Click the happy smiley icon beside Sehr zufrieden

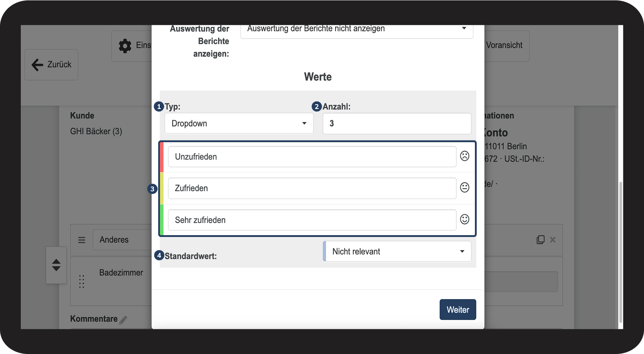pyautogui.click(x=464, y=219)
